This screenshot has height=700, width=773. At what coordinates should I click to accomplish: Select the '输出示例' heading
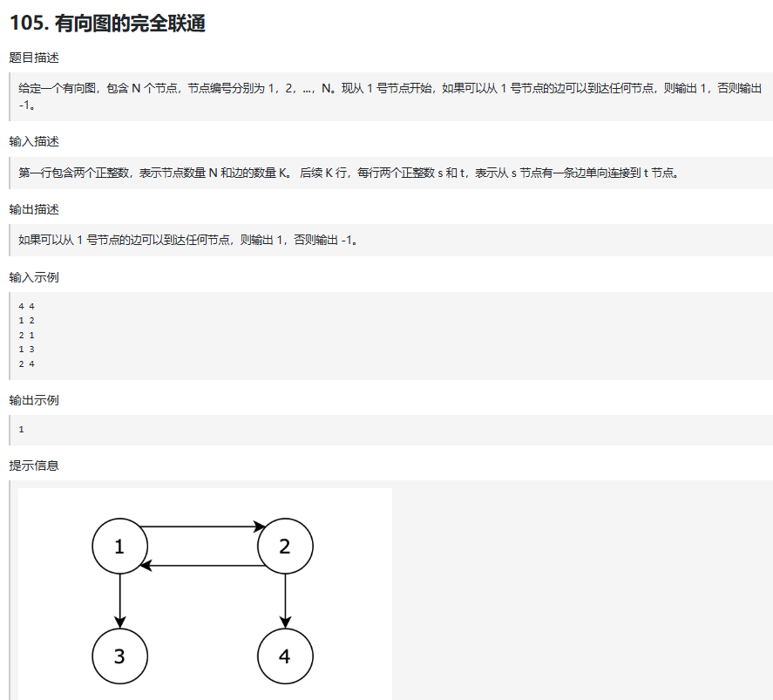pyautogui.click(x=34, y=400)
